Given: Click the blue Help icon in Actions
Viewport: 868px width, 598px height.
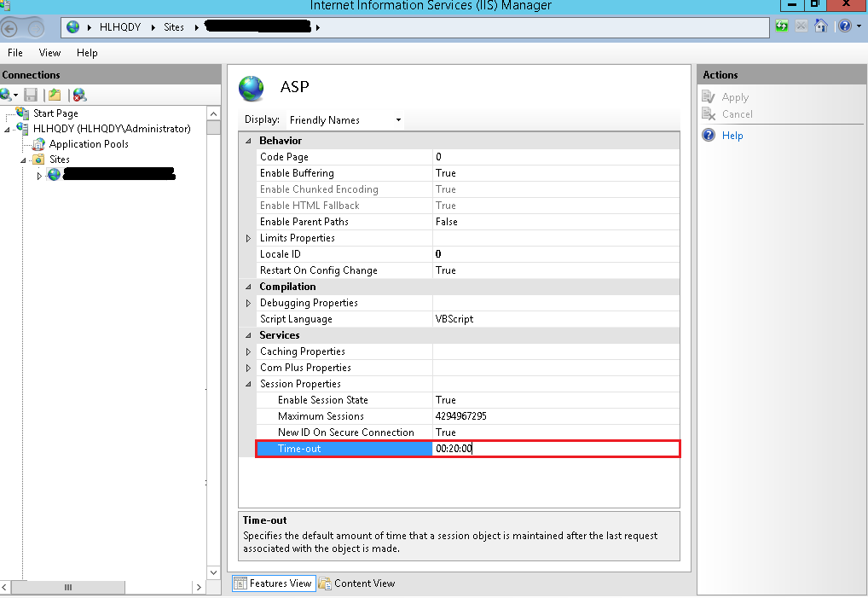Looking at the screenshot, I should point(709,135).
